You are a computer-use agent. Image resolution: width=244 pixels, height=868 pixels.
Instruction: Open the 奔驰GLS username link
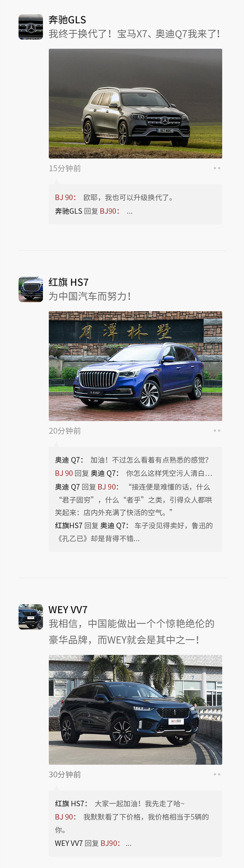tap(67, 20)
